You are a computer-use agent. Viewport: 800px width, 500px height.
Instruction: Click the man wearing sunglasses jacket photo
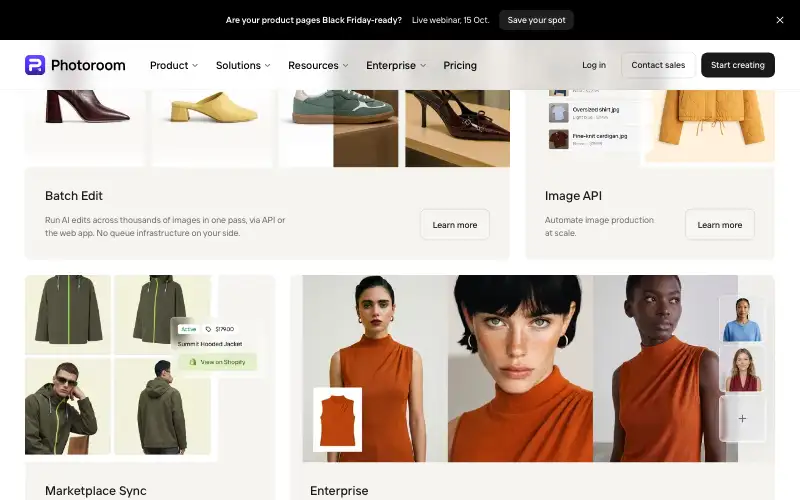(x=68, y=406)
